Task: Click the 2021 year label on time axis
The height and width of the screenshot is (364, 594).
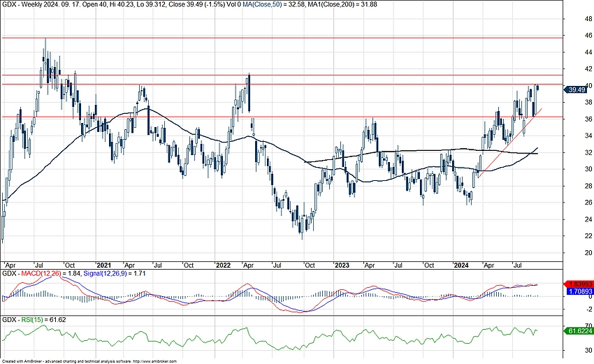Action: point(104,265)
